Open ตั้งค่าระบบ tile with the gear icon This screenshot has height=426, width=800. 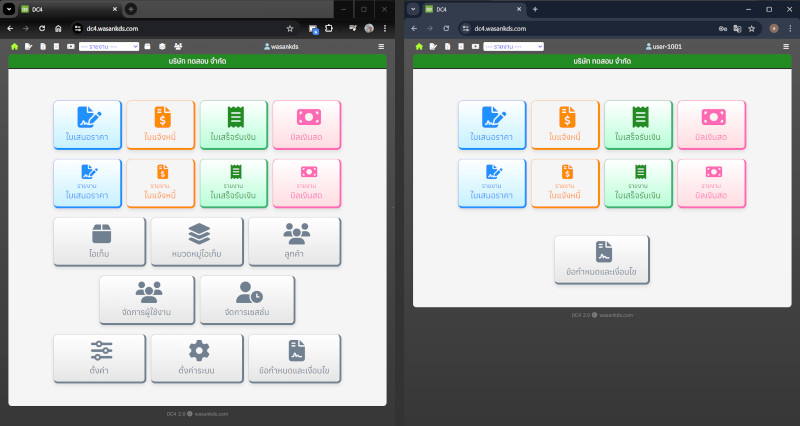click(198, 358)
